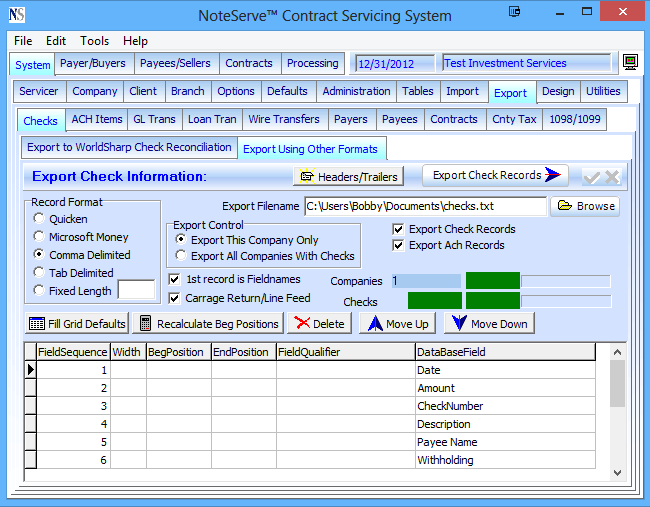
Task: Click the CheckNumber cell
Action: 505,406
